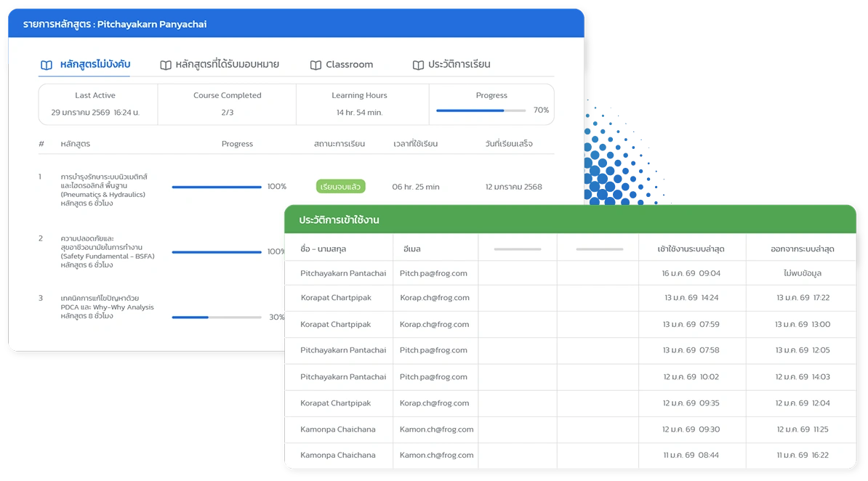Screen dimensions: 868x481
Task: Click the Pneumatics & Hydraulics progress bar
Action: pos(217,187)
